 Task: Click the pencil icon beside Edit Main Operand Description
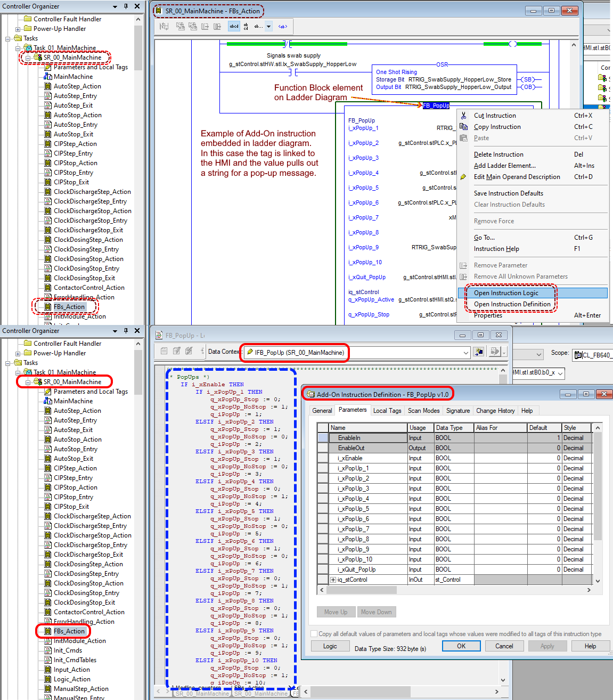tap(463, 177)
